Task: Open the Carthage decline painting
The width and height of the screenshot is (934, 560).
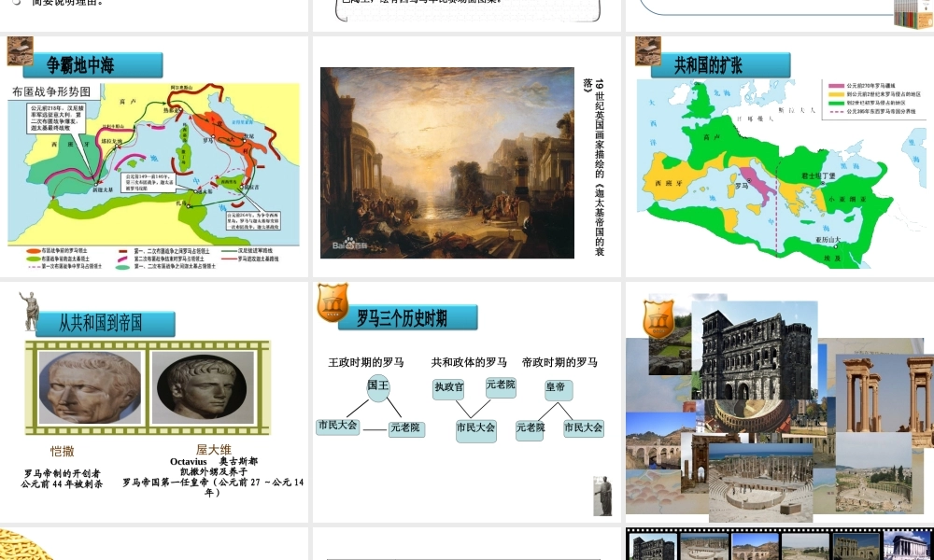Action: (x=446, y=162)
